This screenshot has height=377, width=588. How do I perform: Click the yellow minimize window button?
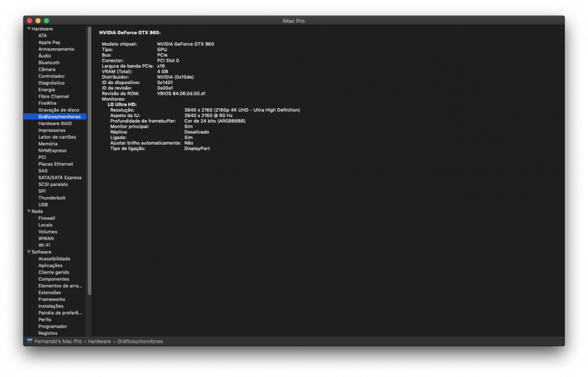tap(38, 21)
